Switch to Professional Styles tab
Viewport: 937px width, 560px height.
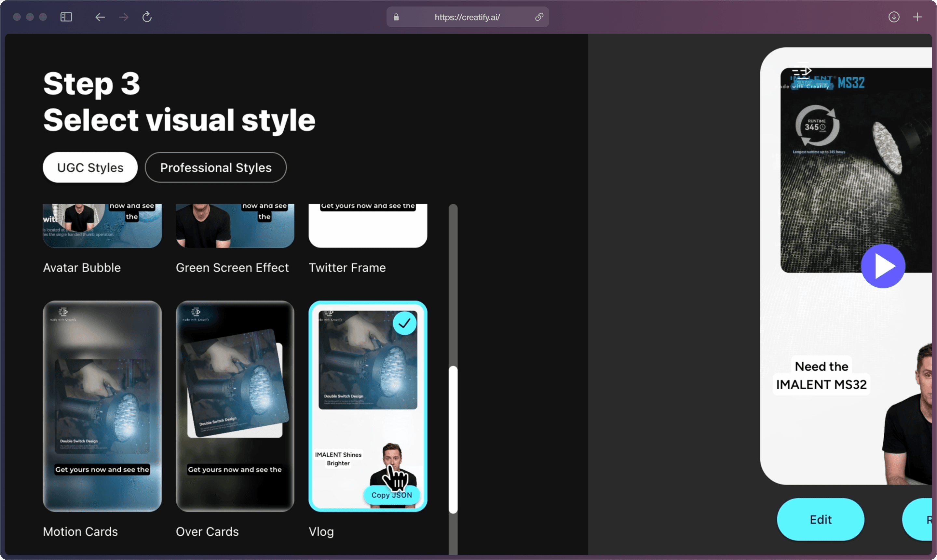pos(215,167)
